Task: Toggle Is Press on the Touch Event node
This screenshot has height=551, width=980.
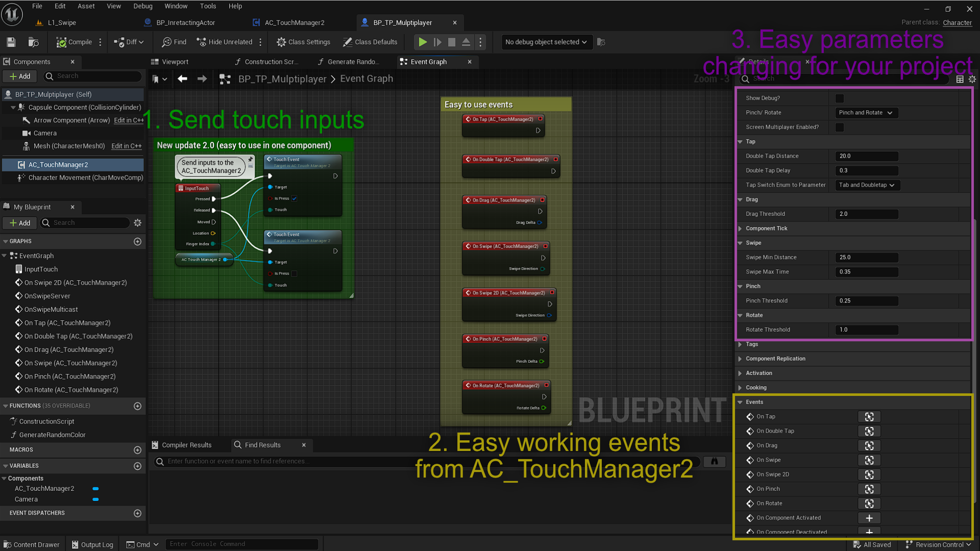Action: tap(295, 198)
